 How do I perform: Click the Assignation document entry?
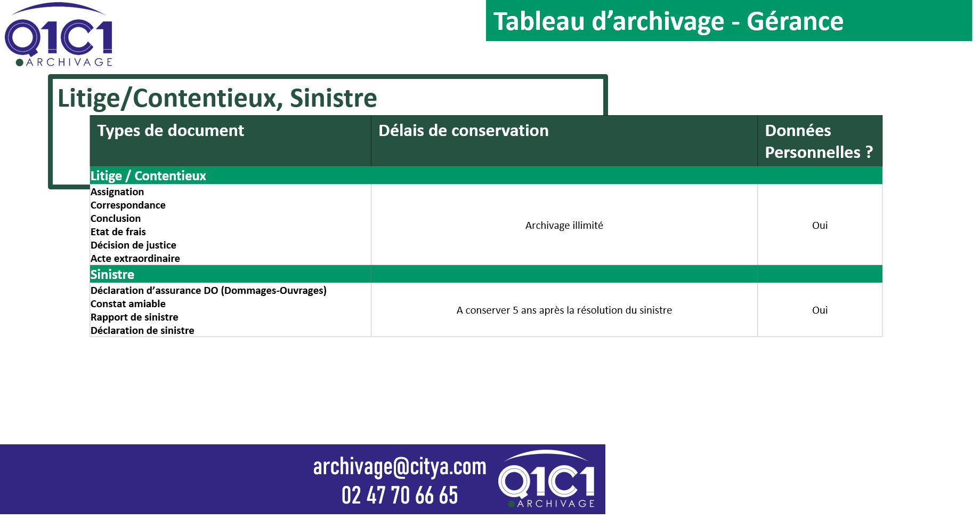point(117,192)
